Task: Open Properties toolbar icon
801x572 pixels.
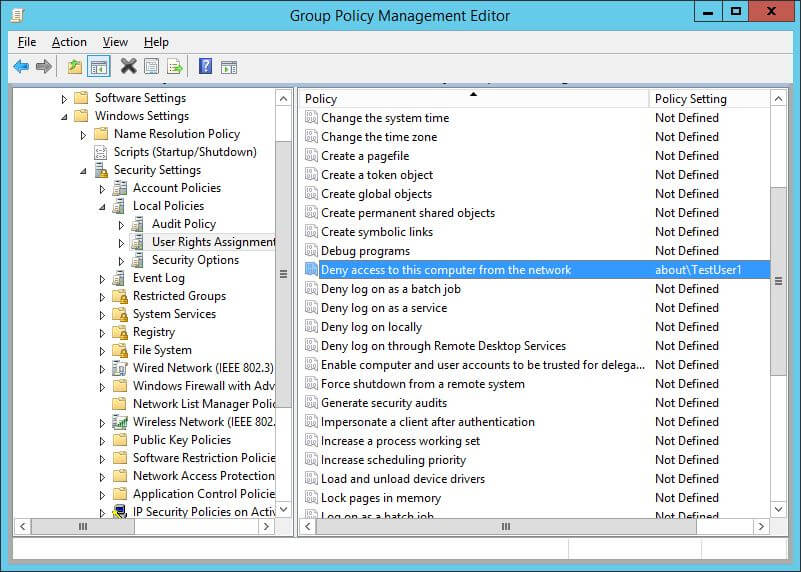Action: pos(151,66)
